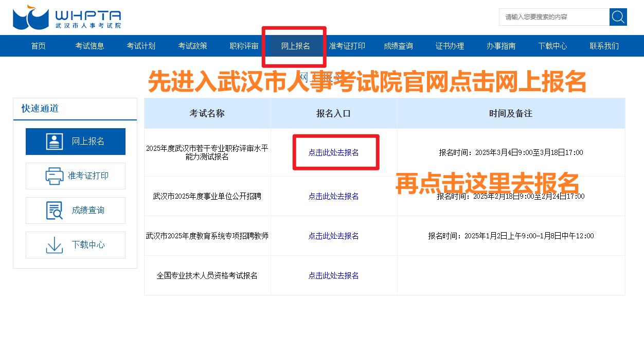
Task: Open the 事业单位公开招聘 registration link
Action: tap(333, 196)
